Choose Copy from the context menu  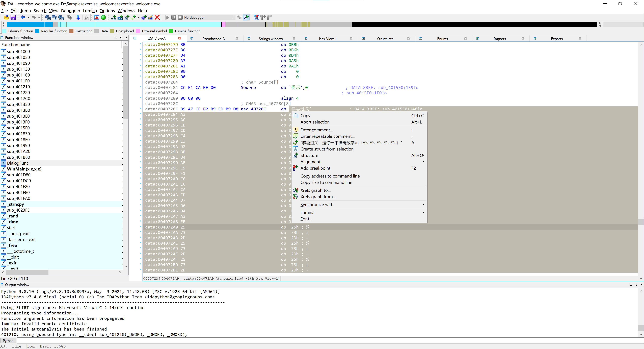tap(360, 116)
